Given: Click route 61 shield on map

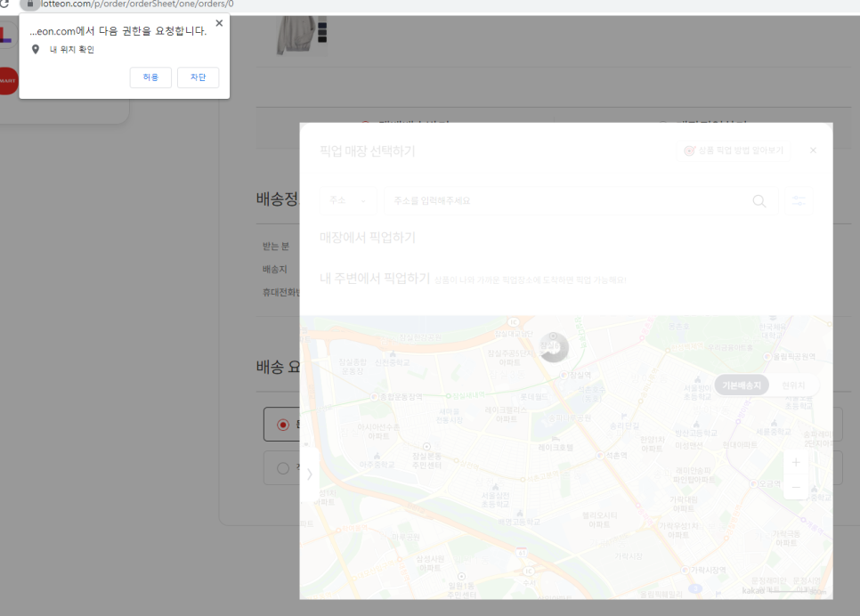Looking at the screenshot, I should pos(521,552).
